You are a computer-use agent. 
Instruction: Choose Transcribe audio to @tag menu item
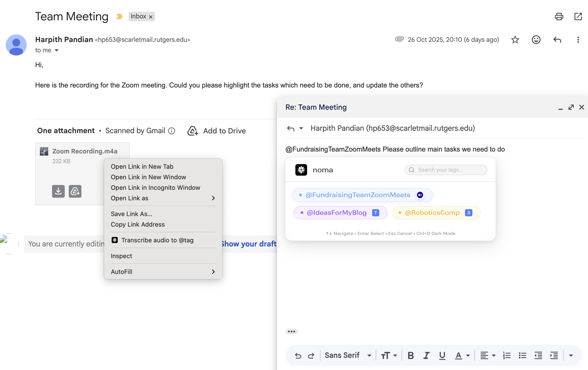[157, 240]
